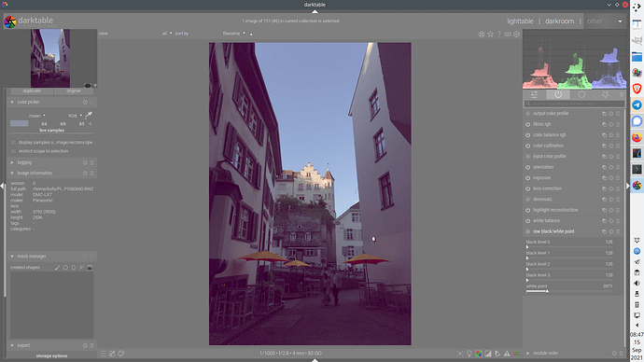Enable display samples on image/vectorscope
This screenshot has width=644, height=362.
point(14,143)
